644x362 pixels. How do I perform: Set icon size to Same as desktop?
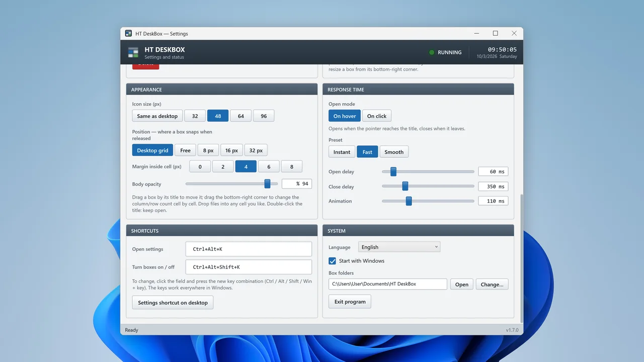tap(157, 116)
